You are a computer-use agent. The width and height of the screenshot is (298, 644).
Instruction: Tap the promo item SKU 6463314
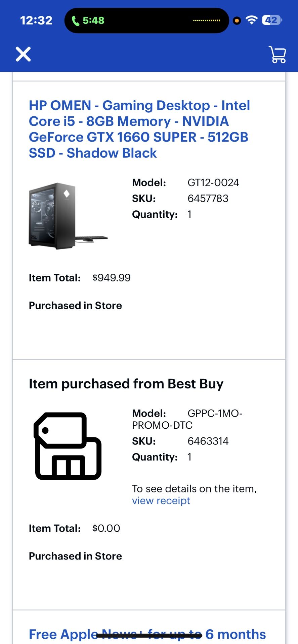coord(208,441)
